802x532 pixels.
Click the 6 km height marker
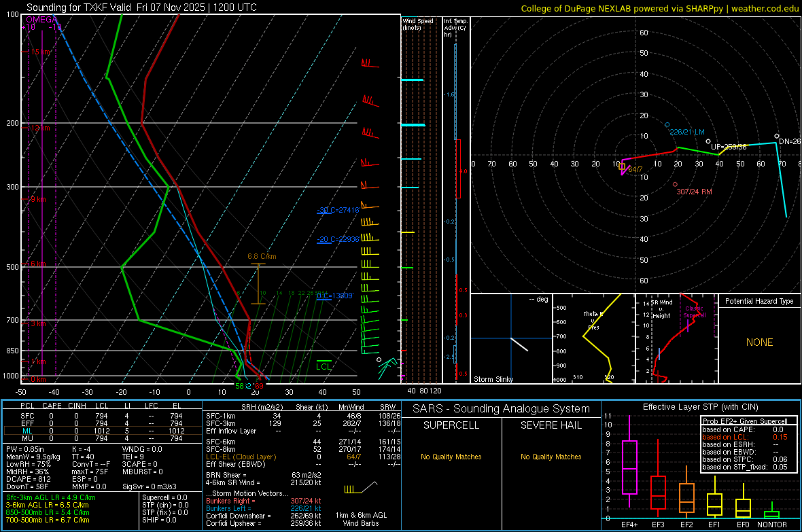(38, 264)
